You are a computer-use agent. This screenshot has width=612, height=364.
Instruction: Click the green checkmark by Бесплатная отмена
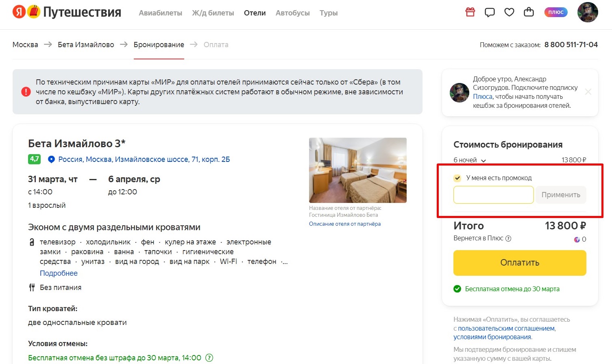457,289
